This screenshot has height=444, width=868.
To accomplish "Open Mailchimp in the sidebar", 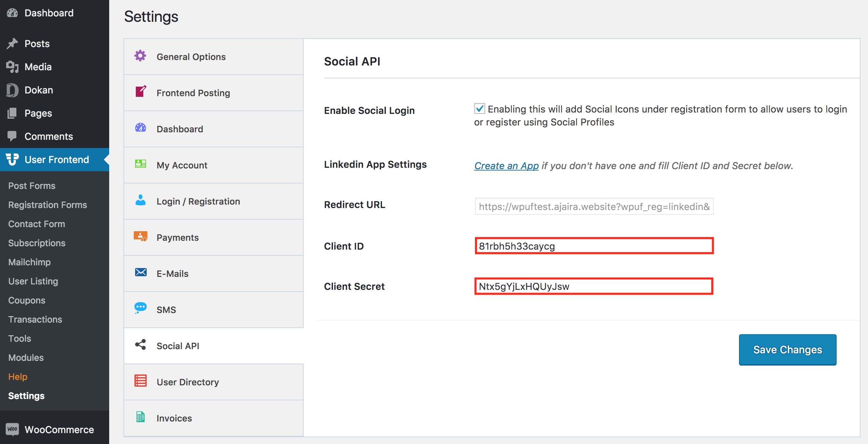I will tap(29, 262).
